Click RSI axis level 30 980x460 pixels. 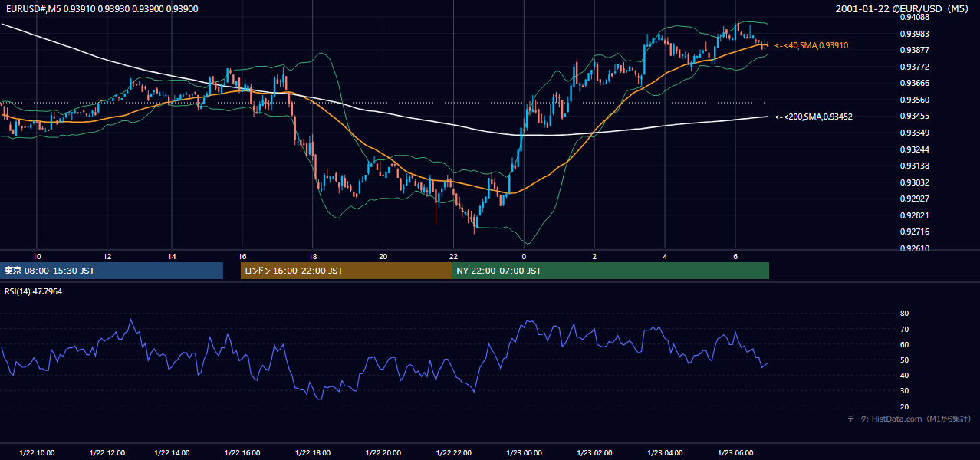point(904,390)
